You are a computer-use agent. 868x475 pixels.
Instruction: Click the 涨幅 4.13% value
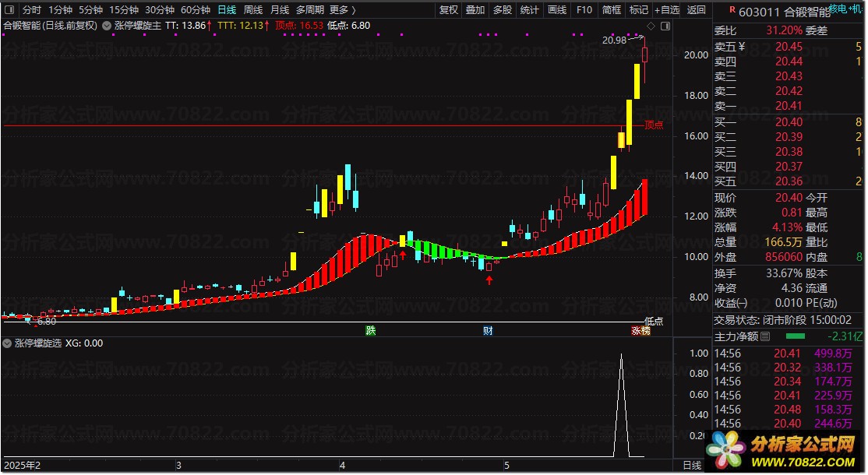click(787, 227)
